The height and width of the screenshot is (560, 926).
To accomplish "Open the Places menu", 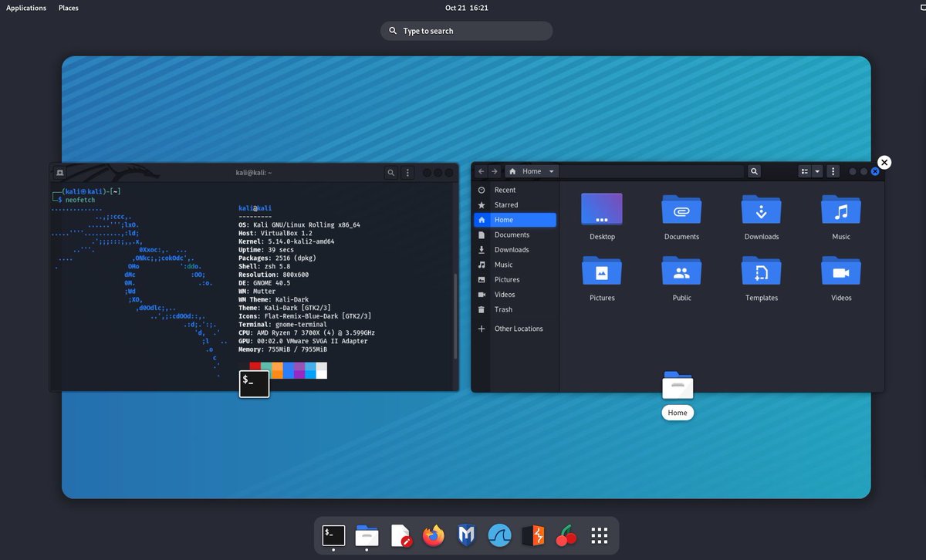I will tap(69, 8).
